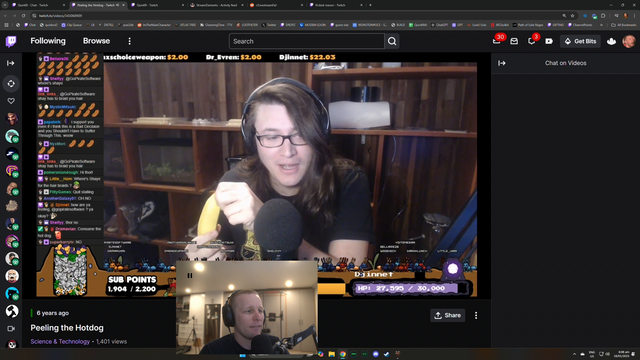Open the Science & Technology category link
This screenshot has height=360, width=640.
(x=60, y=342)
